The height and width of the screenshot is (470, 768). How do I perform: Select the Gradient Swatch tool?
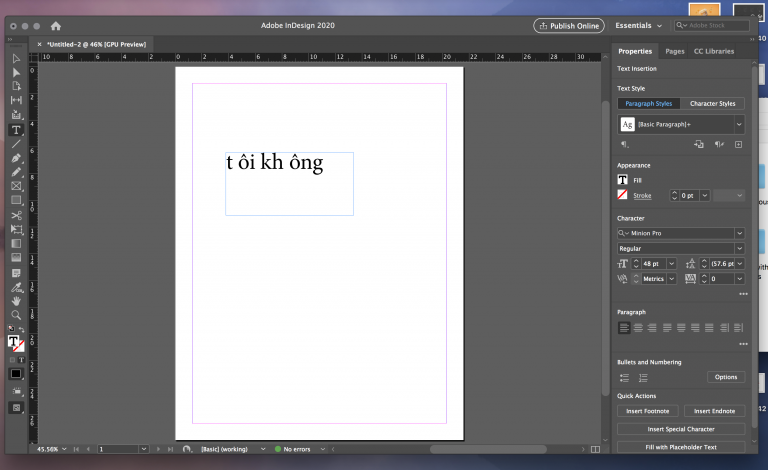[x=16, y=243]
